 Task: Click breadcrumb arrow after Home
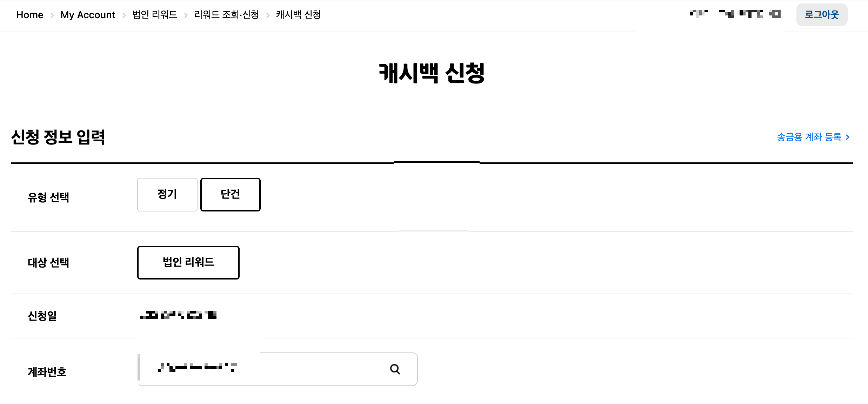click(52, 15)
